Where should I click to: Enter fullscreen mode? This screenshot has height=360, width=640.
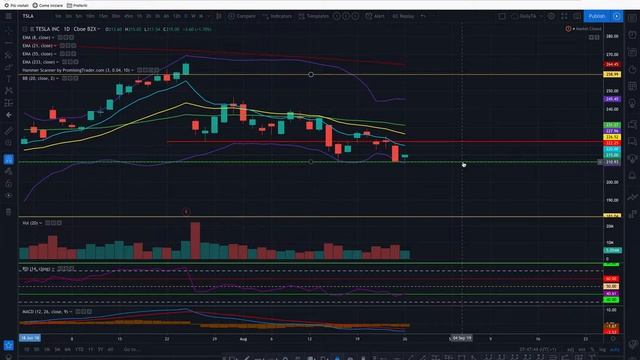[x=564, y=16]
